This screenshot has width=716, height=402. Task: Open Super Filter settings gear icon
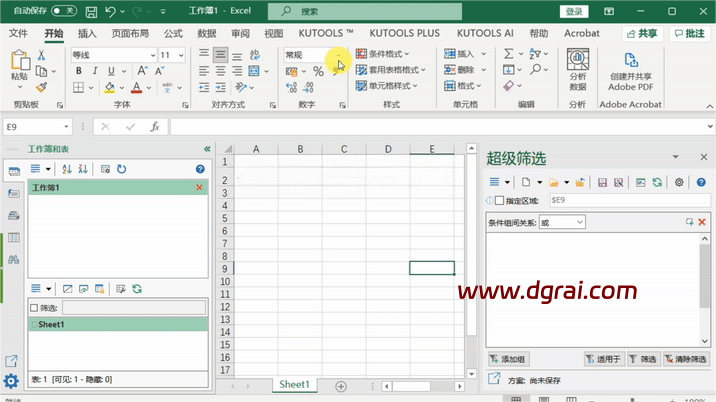pyautogui.click(x=679, y=183)
